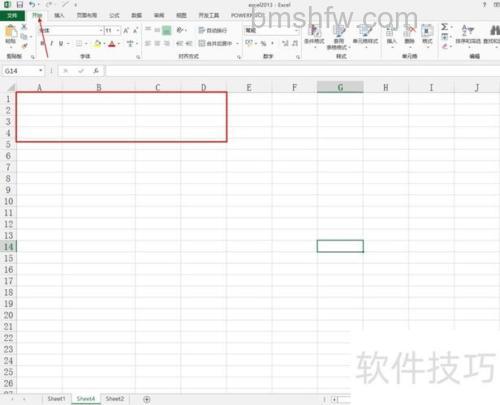
Task: Open the font color dropdown arrow
Action: click(x=119, y=44)
